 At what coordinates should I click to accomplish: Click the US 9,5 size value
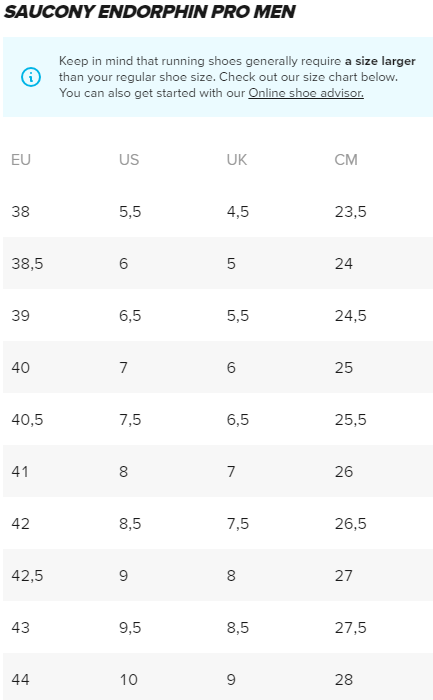coord(130,628)
